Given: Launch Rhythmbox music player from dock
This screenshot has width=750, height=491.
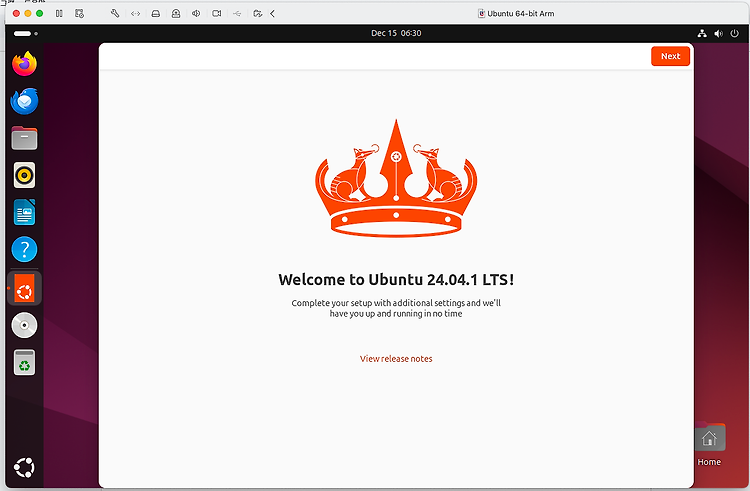Looking at the screenshot, I should [x=24, y=175].
